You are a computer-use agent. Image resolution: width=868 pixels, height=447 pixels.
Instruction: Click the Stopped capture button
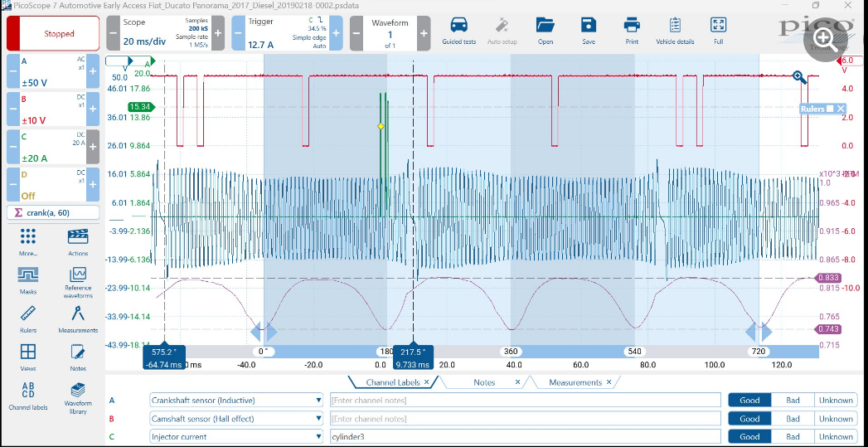[53, 33]
